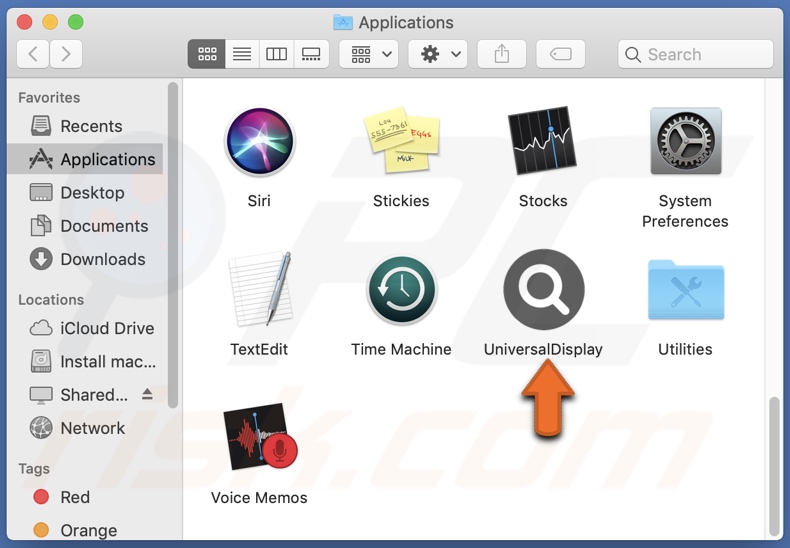This screenshot has height=548, width=790.
Task: Open the Siri application icon
Action: click(259, 142)
